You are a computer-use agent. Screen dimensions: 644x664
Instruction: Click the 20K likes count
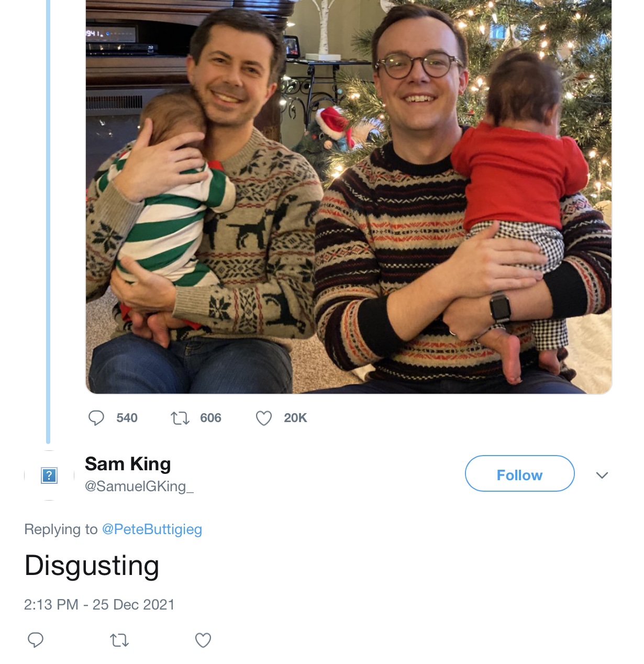(x=295, y=418)
